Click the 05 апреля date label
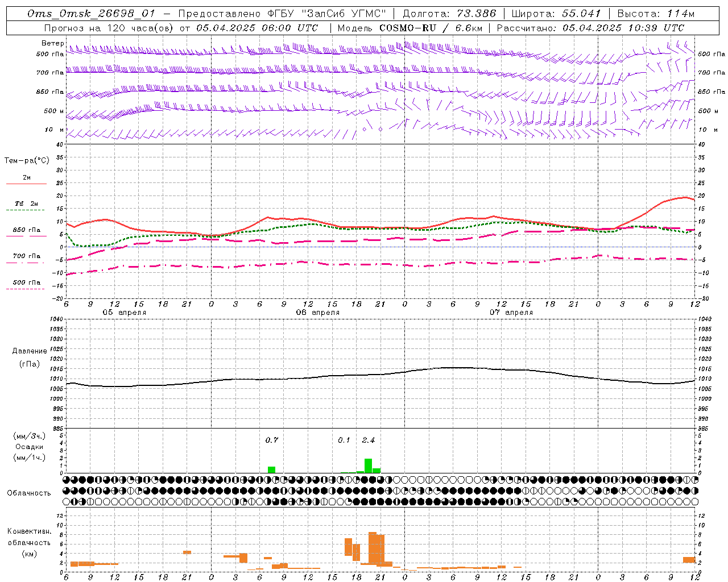 coord(124,313)
